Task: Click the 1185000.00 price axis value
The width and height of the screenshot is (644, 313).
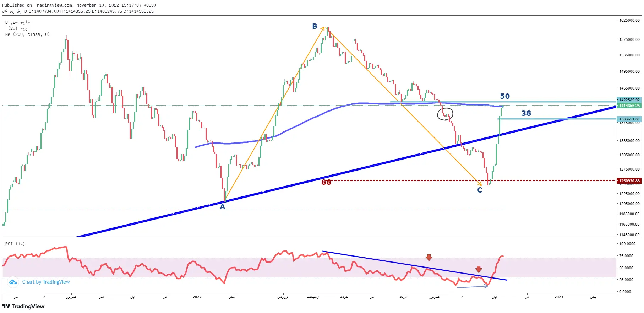Action: click(x=629, y=214)
